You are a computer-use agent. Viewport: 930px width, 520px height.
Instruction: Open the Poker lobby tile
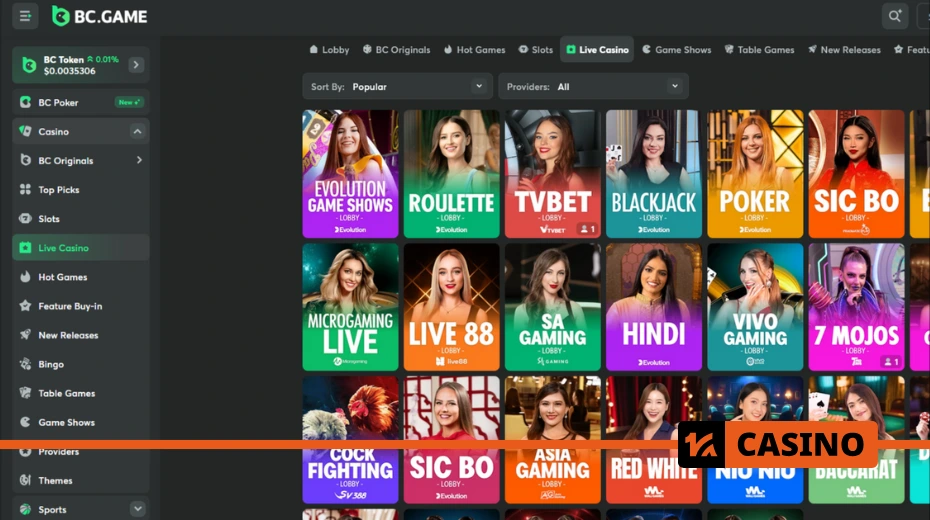pyautogui.click(x=755, y=174)
